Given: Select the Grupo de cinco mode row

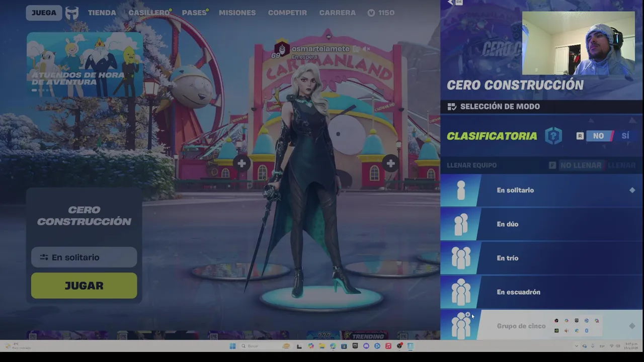Looking at the screenshot, I should pos(541,325).
